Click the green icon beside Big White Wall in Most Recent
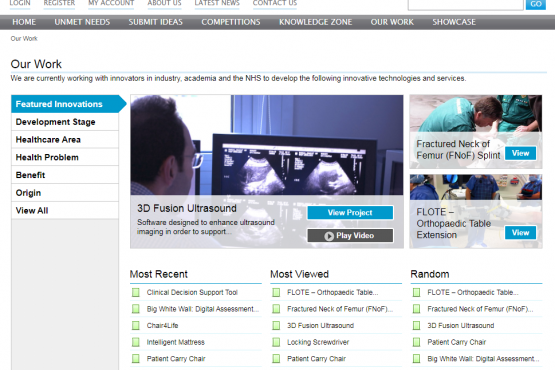 pyautogui.click(x=136, y=309)
